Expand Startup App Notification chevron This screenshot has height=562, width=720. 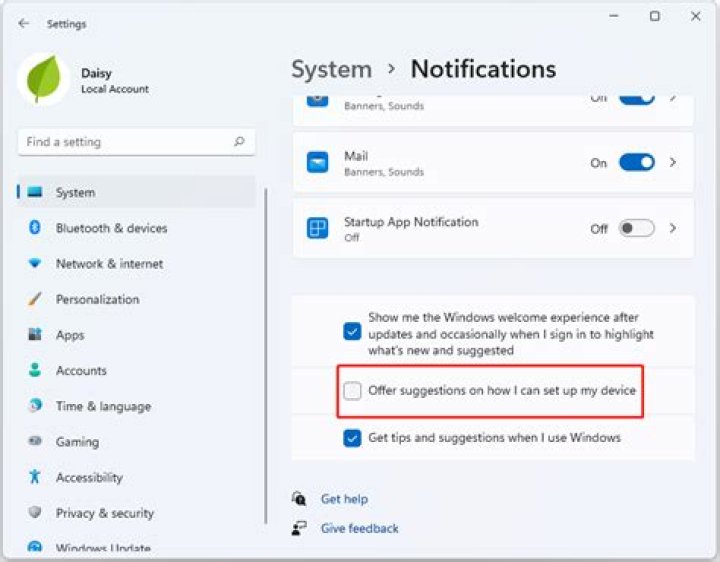click(x=673, y=229)
